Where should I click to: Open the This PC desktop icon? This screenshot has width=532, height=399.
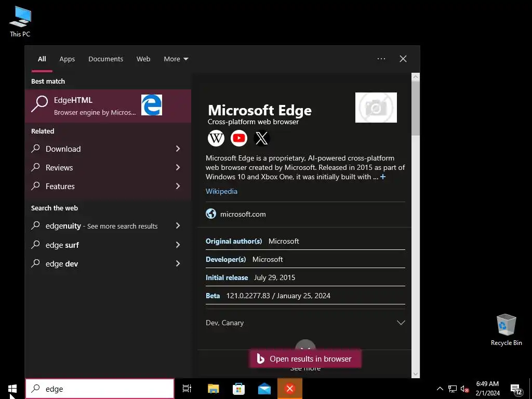tap(20, 21)
